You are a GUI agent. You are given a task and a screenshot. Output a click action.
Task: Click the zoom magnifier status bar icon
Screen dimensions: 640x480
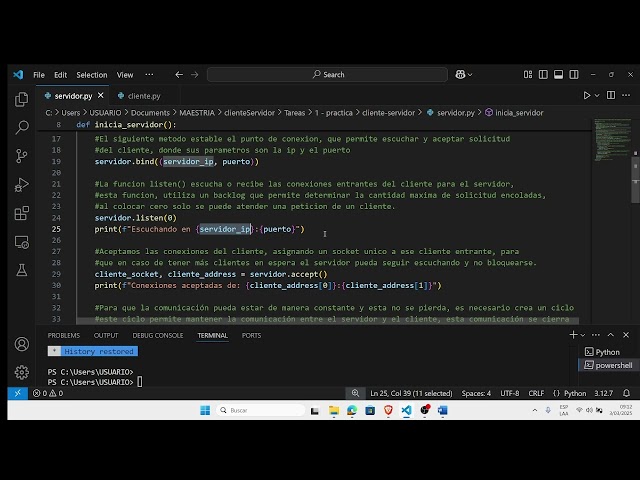pos(356,393)
